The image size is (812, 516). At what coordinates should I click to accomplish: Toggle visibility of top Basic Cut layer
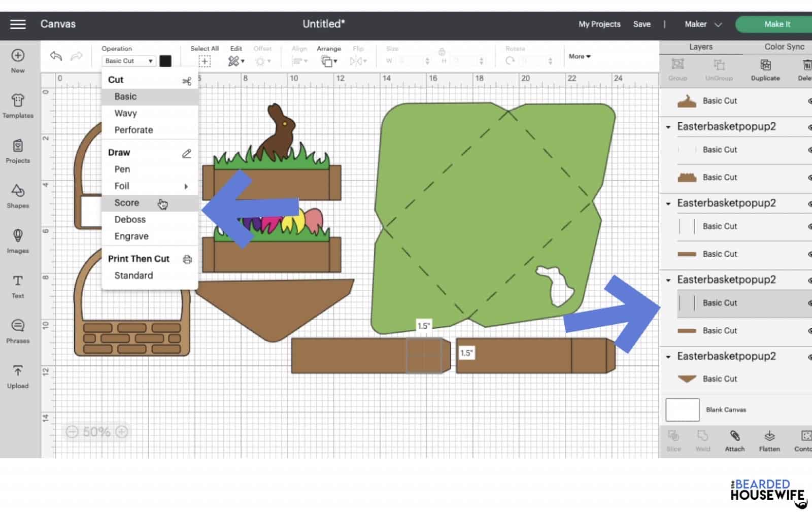tap(809, 101)
